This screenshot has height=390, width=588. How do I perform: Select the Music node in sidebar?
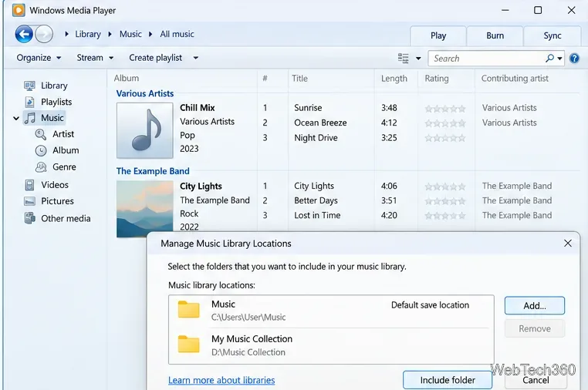point(44,118)
